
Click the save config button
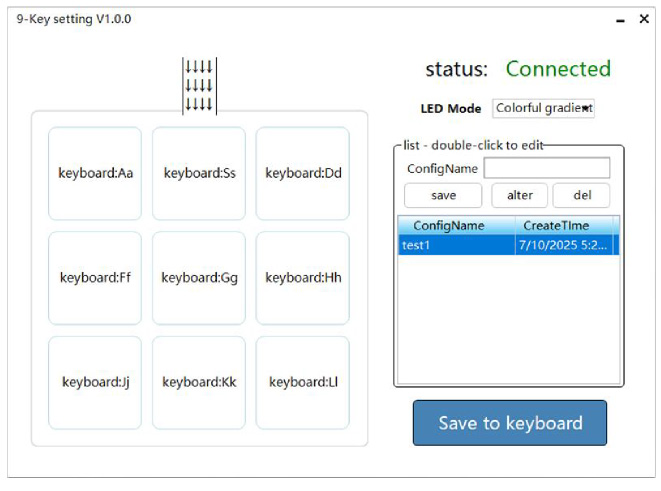[x=443, y=195]
